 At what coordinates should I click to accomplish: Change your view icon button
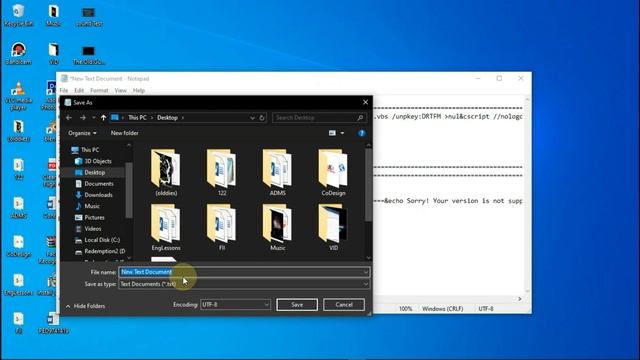point(332,133)
